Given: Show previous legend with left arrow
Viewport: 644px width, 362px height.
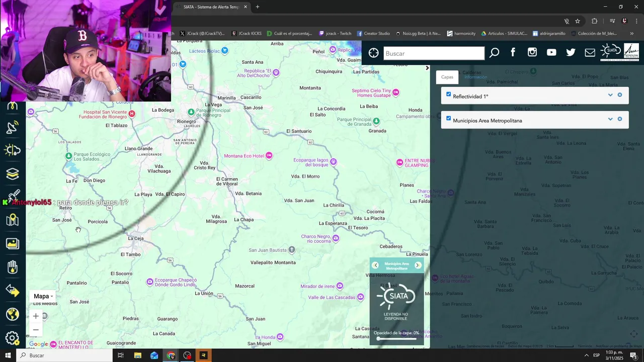Looking at the screenshot, I should [375, 265].
